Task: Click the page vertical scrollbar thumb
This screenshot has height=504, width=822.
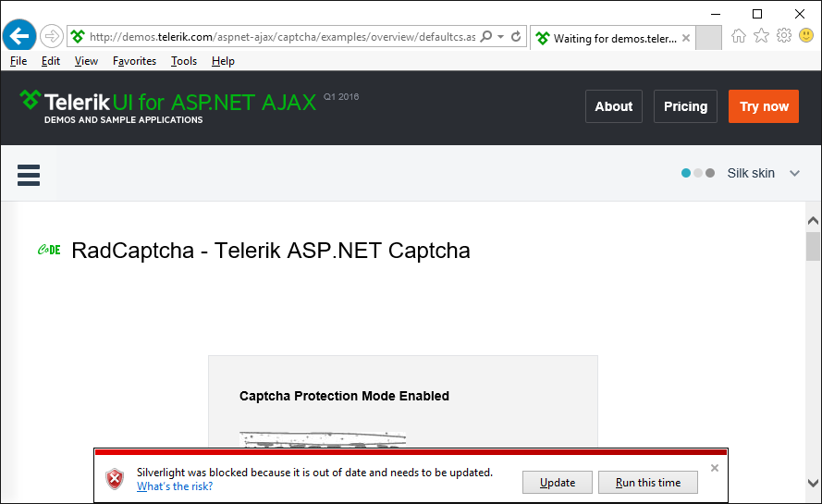Action: [813, 248]
